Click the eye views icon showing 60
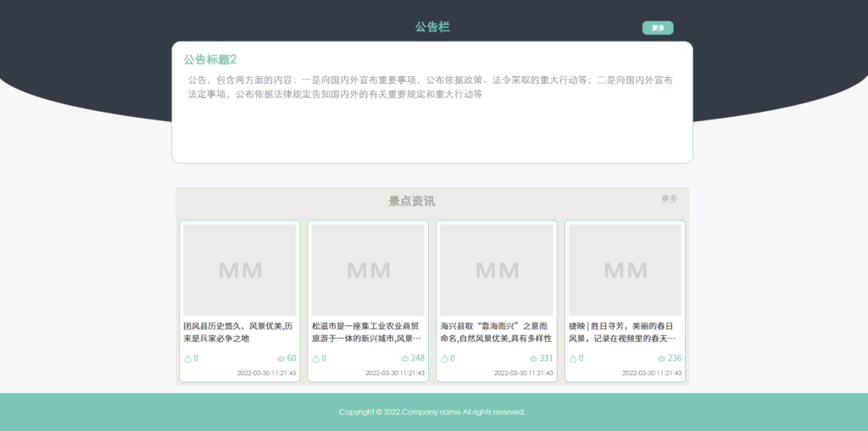The width and height of the screenshot is (868, 431). coord(281,358)
